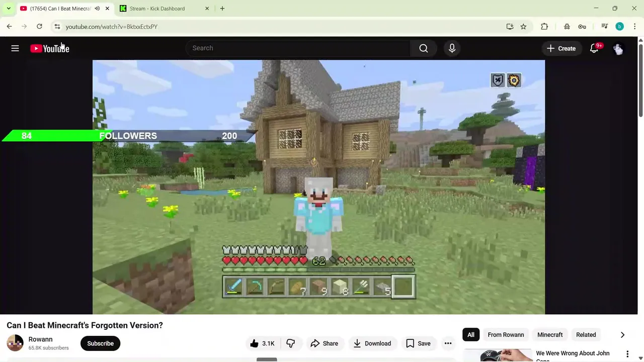Like the video with 3.1K likes

click(262, 343)
